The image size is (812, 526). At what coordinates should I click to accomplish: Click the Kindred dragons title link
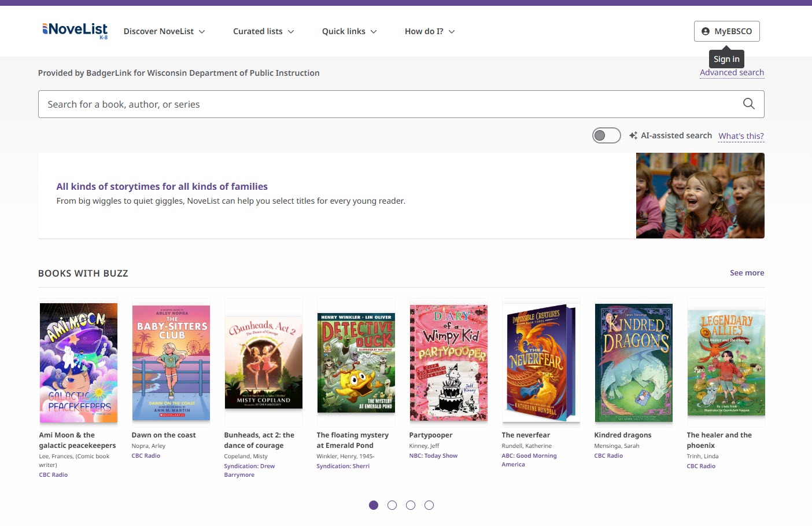coord(623,435)
